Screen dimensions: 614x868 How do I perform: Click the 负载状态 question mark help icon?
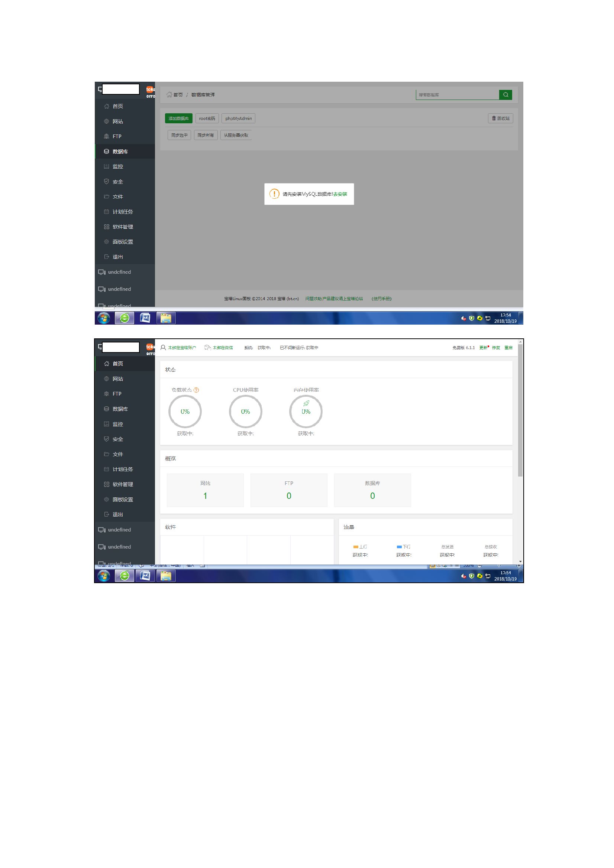coord(196,390)
